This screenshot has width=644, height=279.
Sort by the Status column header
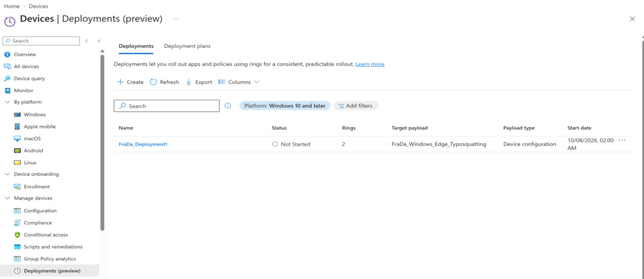click(279, 128)
